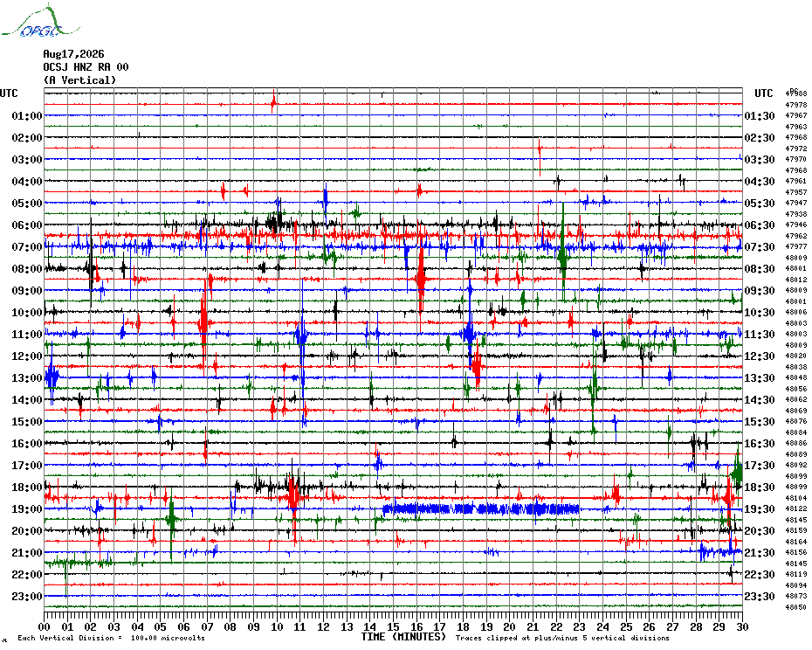Click the 15:00 time label

27,421
